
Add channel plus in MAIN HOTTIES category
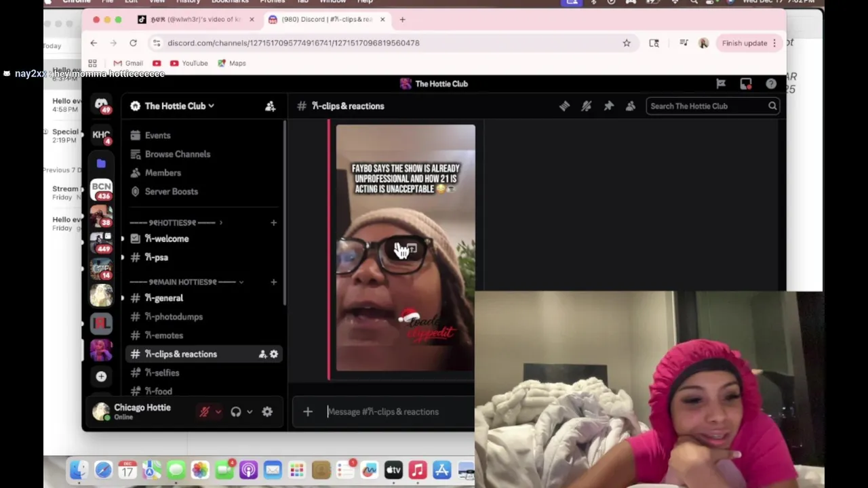pyautogui.click(x=273, y=282)
